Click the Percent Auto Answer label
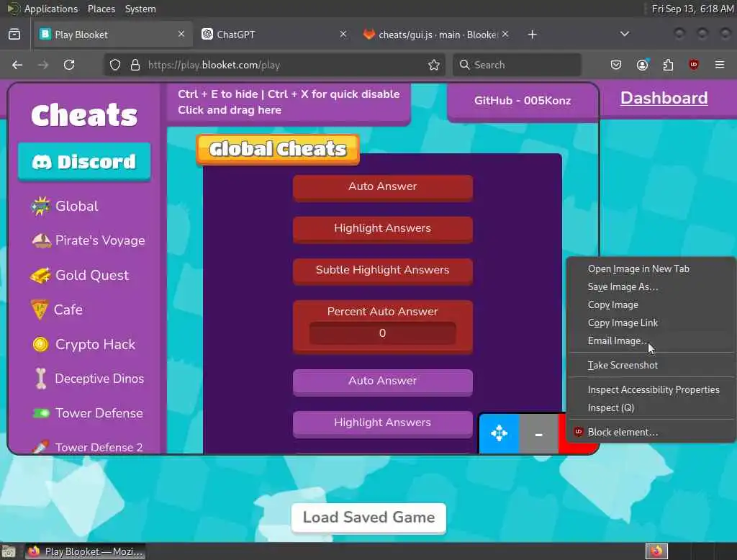737x560 pixels. [x=383, y=311]
